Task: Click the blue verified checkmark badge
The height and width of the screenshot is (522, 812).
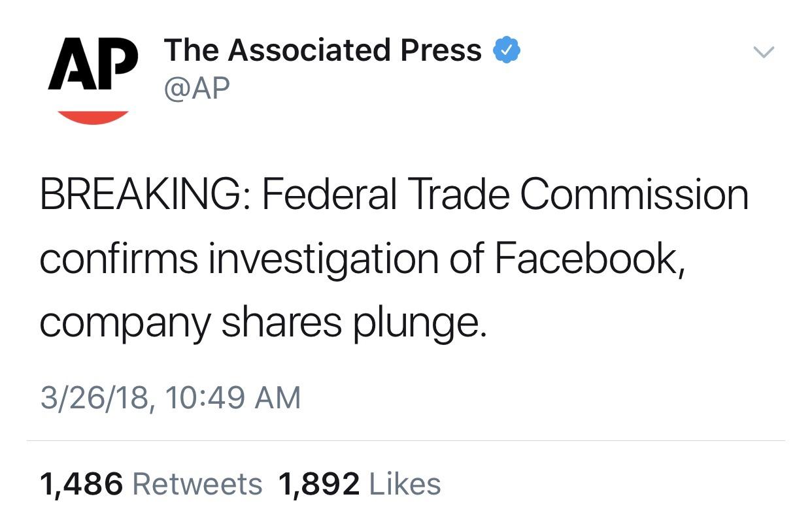Action: (505, 50)
